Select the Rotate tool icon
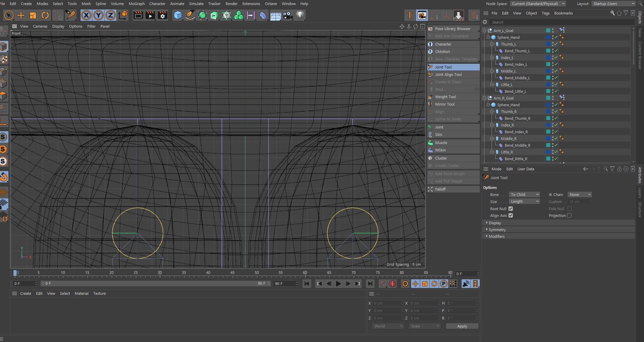 [45, 15]
